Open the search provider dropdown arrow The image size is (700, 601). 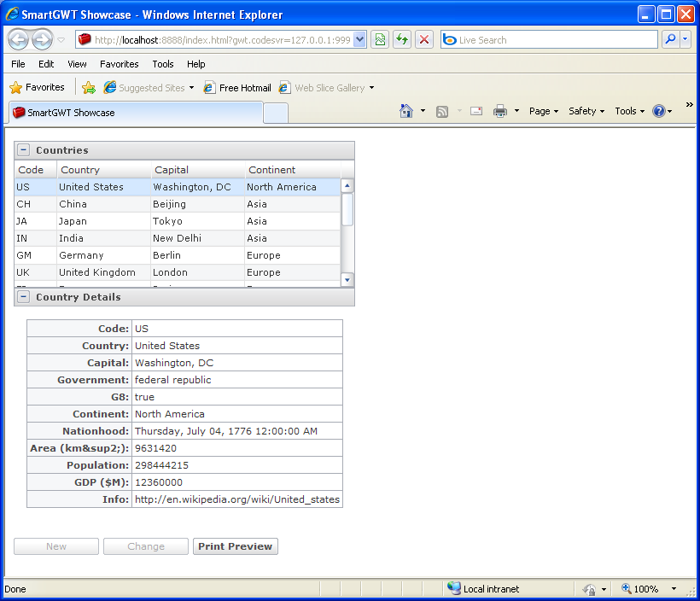tap(685, 40)
